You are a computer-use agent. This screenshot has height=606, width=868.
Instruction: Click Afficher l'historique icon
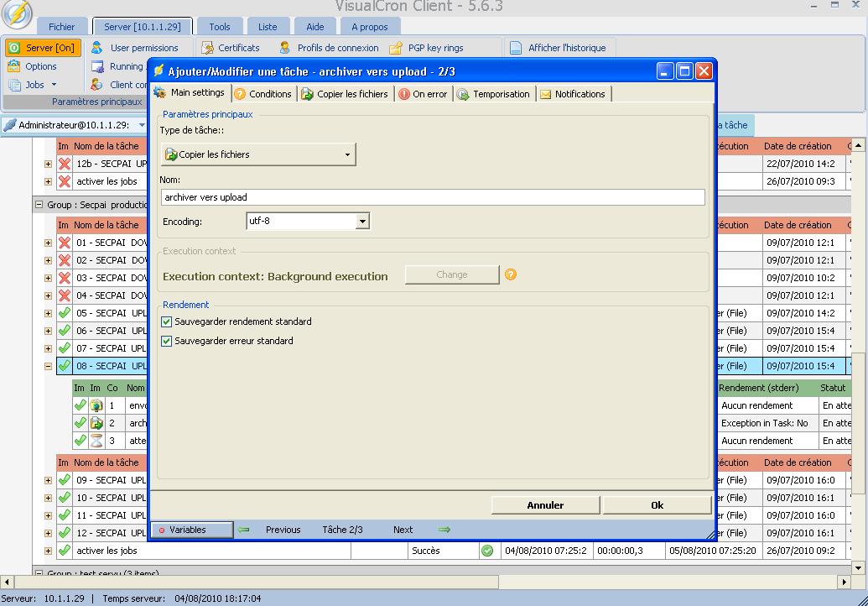pyautogui.click(x=516, y=48)
